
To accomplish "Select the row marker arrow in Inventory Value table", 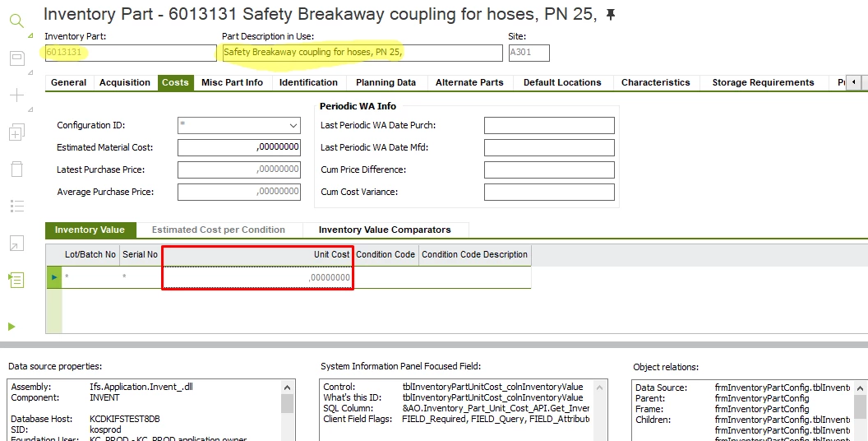I will 54,277.
